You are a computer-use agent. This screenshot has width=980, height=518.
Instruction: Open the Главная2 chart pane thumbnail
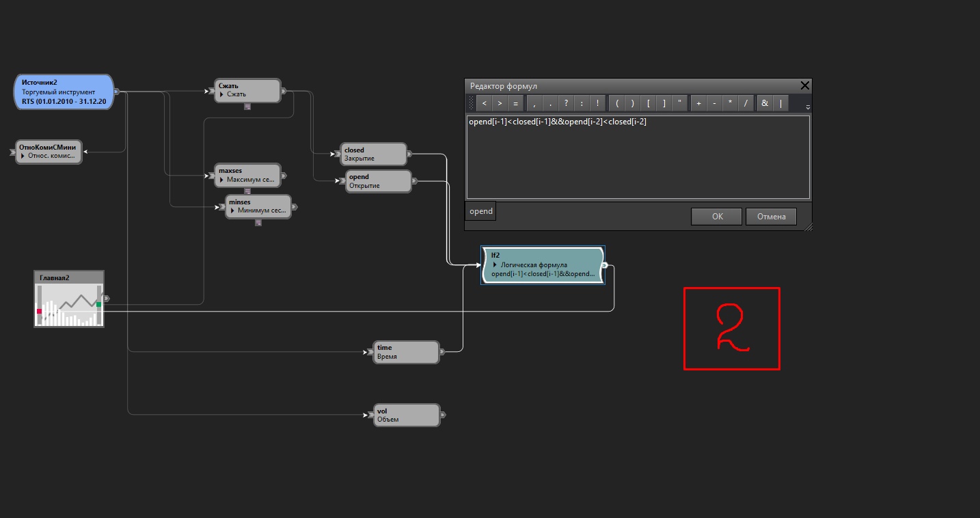coord(69,299)
